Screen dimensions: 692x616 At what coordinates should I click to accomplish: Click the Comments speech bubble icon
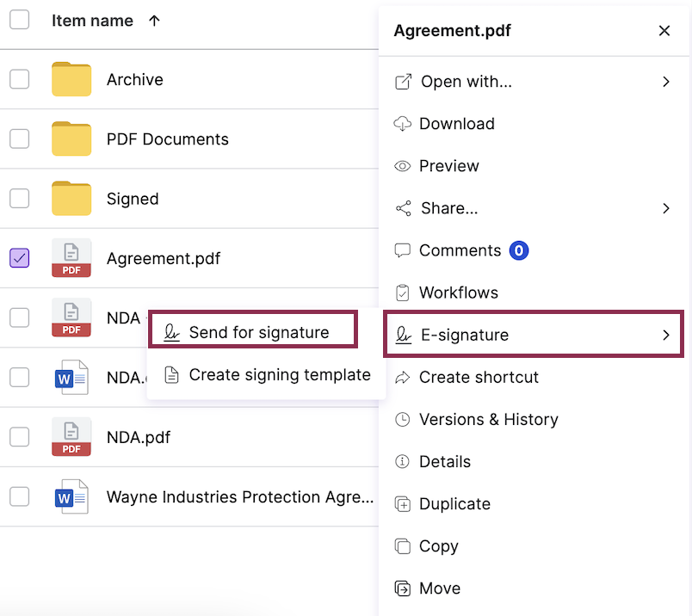pos(403,250)
